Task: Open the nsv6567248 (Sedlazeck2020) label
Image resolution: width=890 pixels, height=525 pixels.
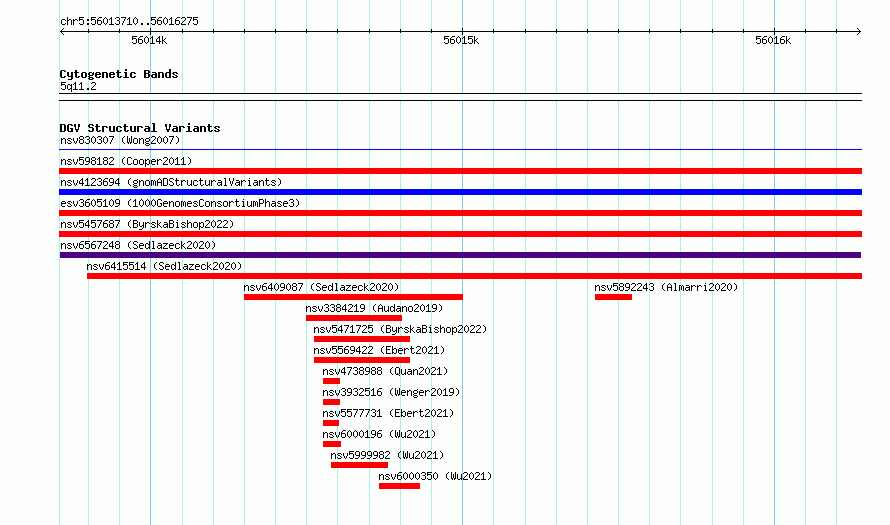Action: pos(138,245)
